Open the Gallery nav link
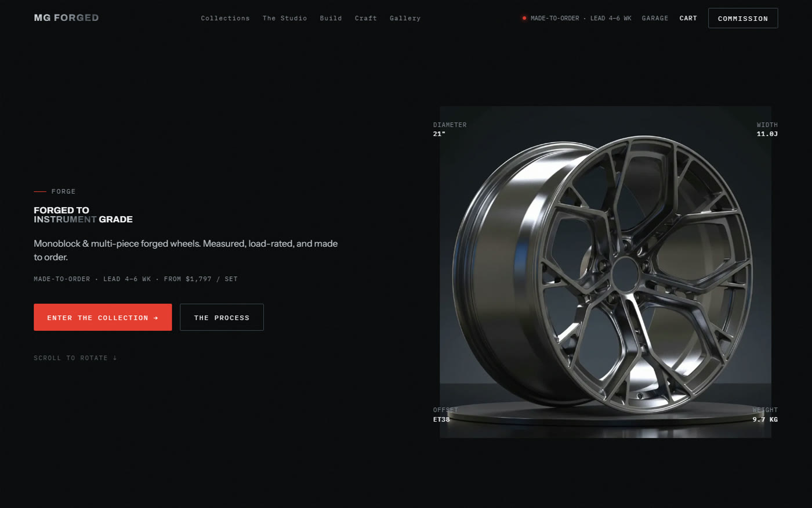 point(405,19)
